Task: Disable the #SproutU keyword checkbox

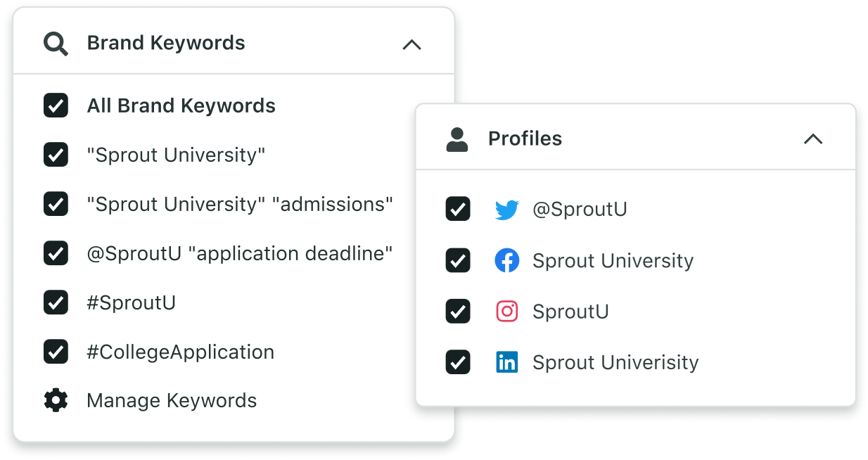Action: pyautogui.click(x=56, y=302)
